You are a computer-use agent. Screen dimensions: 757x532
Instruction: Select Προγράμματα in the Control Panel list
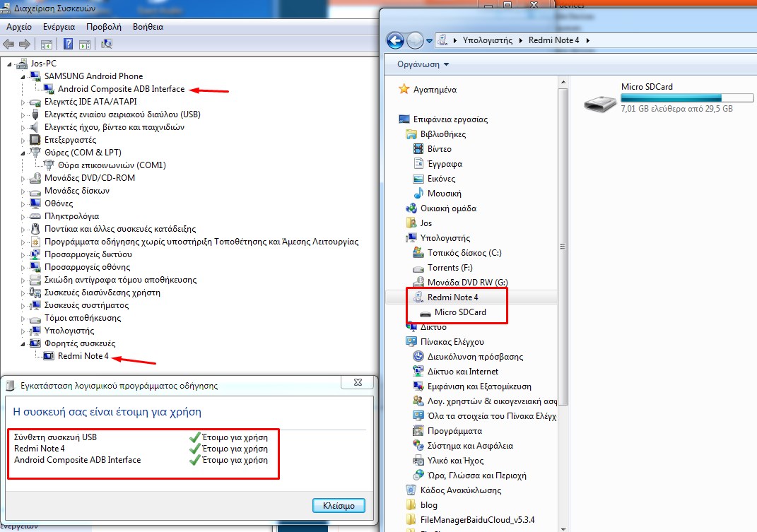coord(454,431)
